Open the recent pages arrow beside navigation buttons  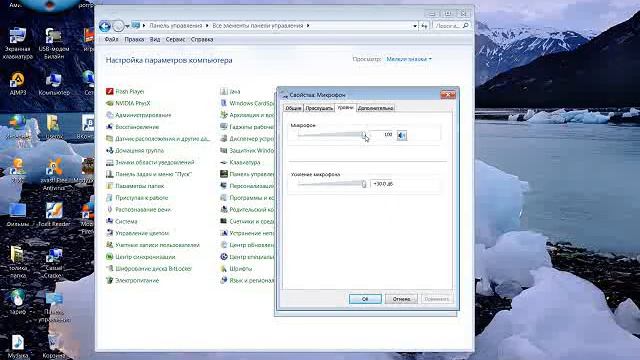127,26
